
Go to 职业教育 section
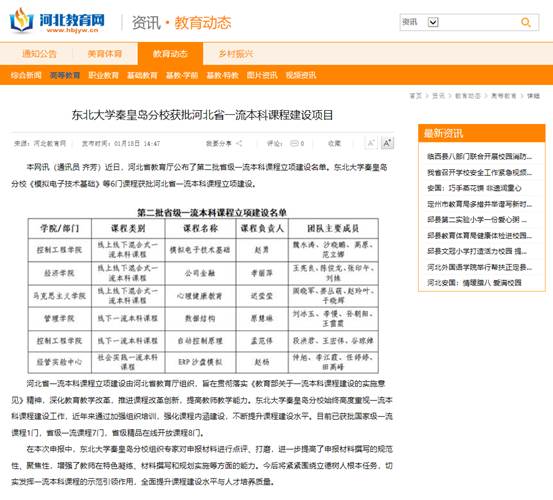point(103,75)
